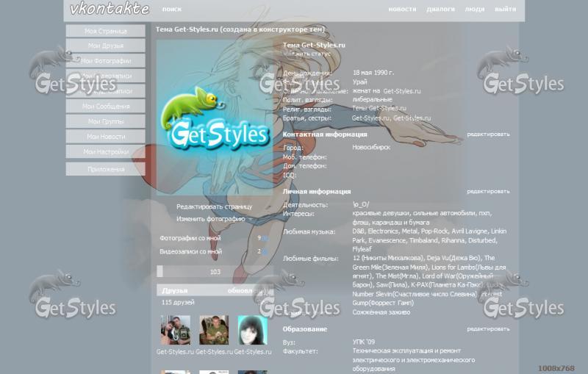
Task: Click редактировать next to Контактная информация
Action: click(488, 134)
